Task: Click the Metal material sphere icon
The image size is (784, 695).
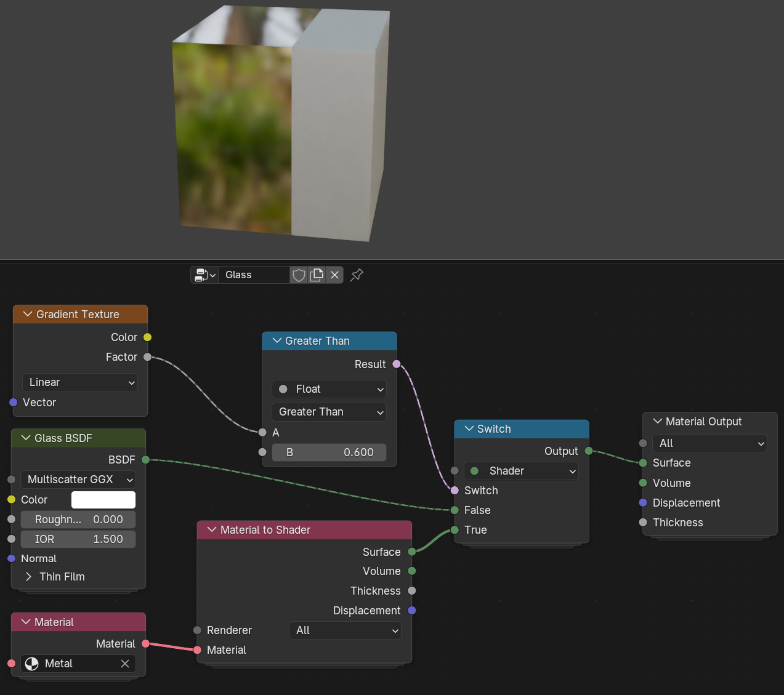Action: (32, 664)
